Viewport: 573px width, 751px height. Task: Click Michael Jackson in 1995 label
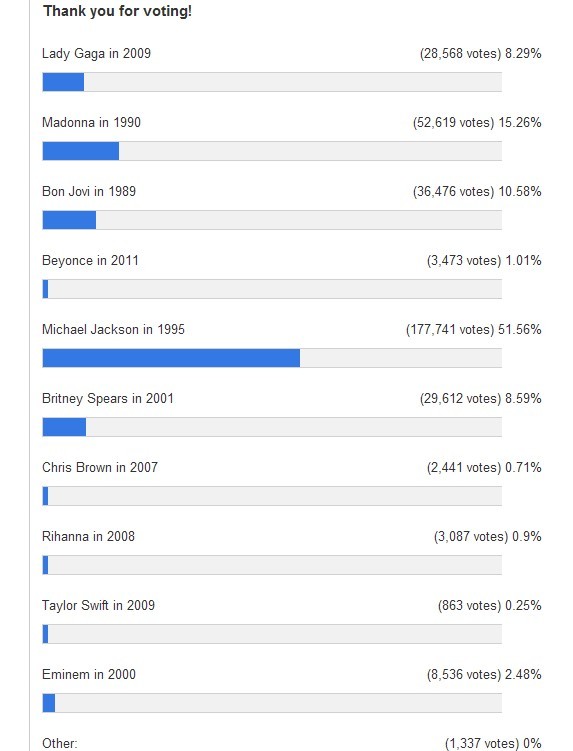click(114, 330)
